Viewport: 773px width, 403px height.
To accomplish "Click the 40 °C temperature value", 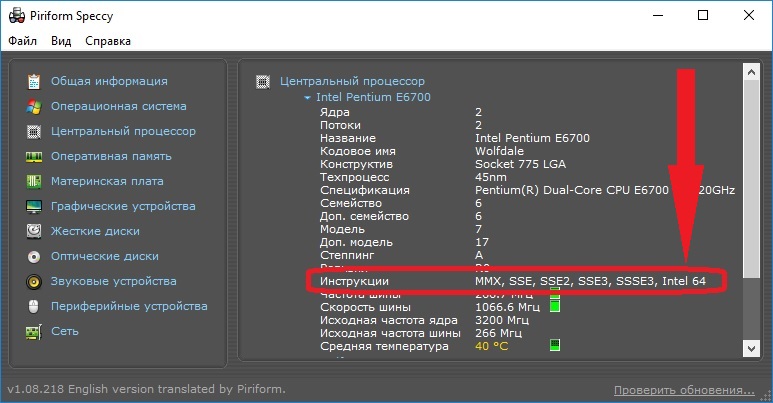I will point(492,346).
